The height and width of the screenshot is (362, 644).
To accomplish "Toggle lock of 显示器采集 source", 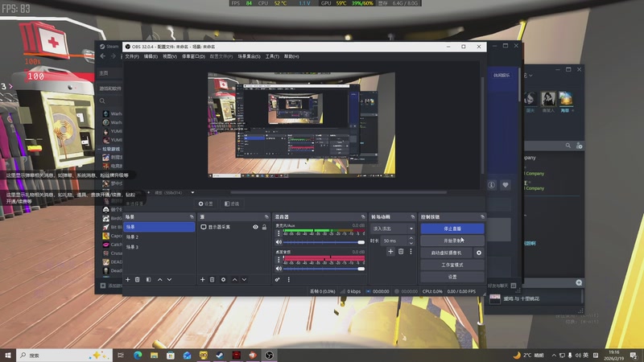I will coord(265,227).
